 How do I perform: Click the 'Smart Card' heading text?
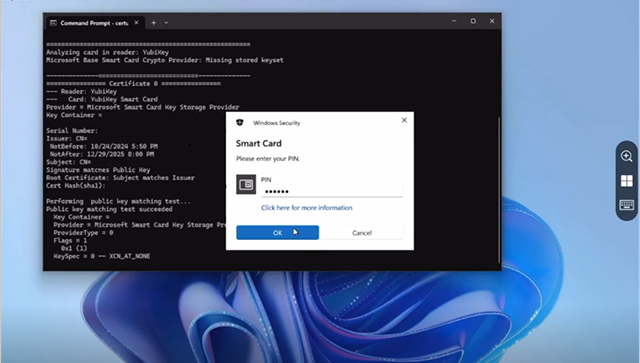(x=259, y=143)
